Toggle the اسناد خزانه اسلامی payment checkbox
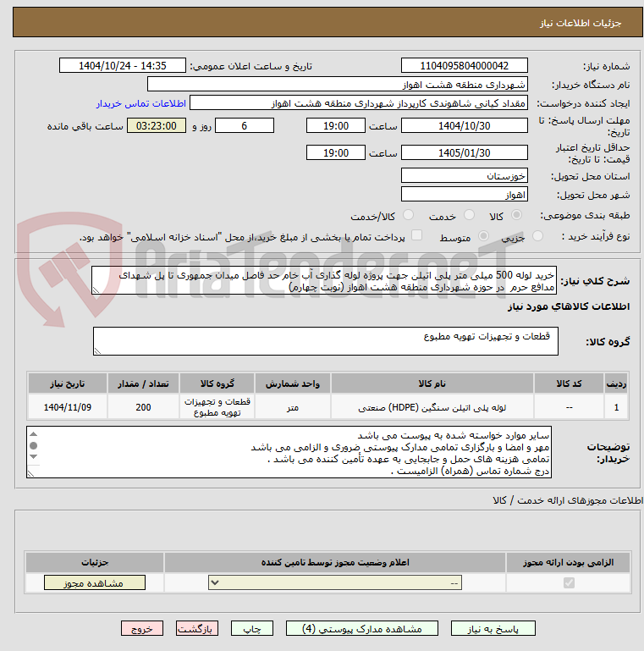This screenshot has height=651, width=644. tap(416, 235)
